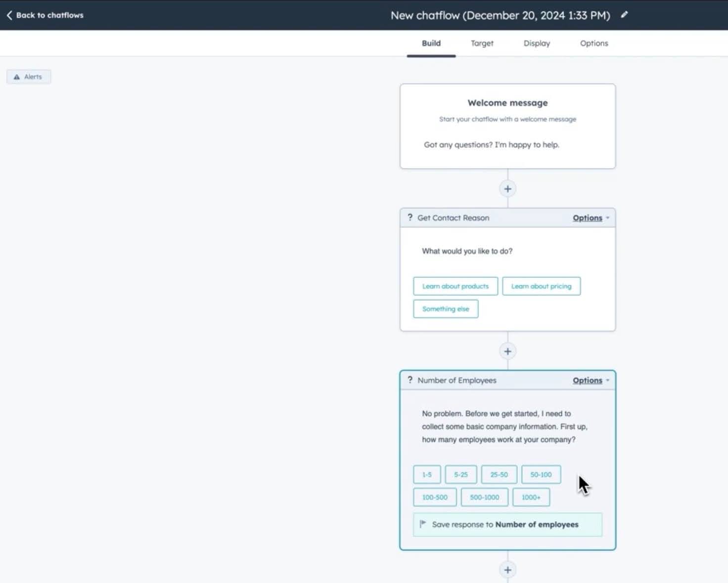The width and height of the screenshot is (728, 583).
Task: Click 'What would you like to do?' text
Action: pyautogui.click(x=467, y=251)
